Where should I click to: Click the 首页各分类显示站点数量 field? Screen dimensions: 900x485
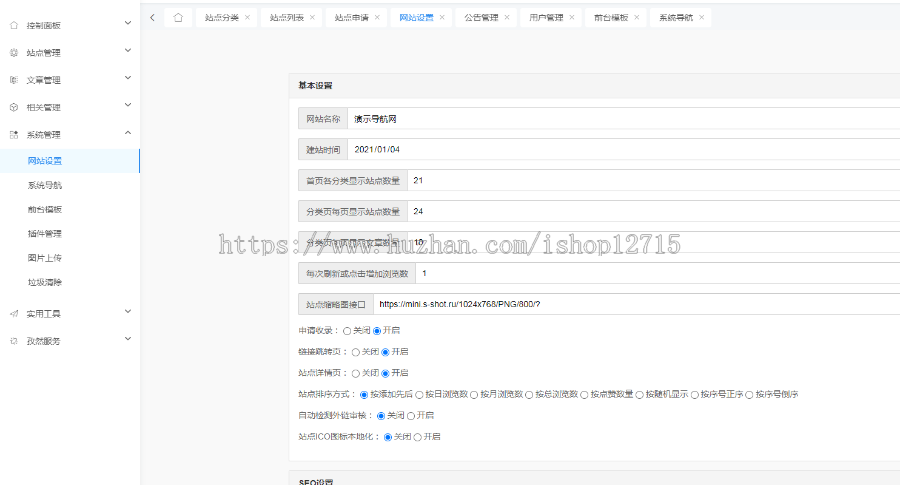653,180
